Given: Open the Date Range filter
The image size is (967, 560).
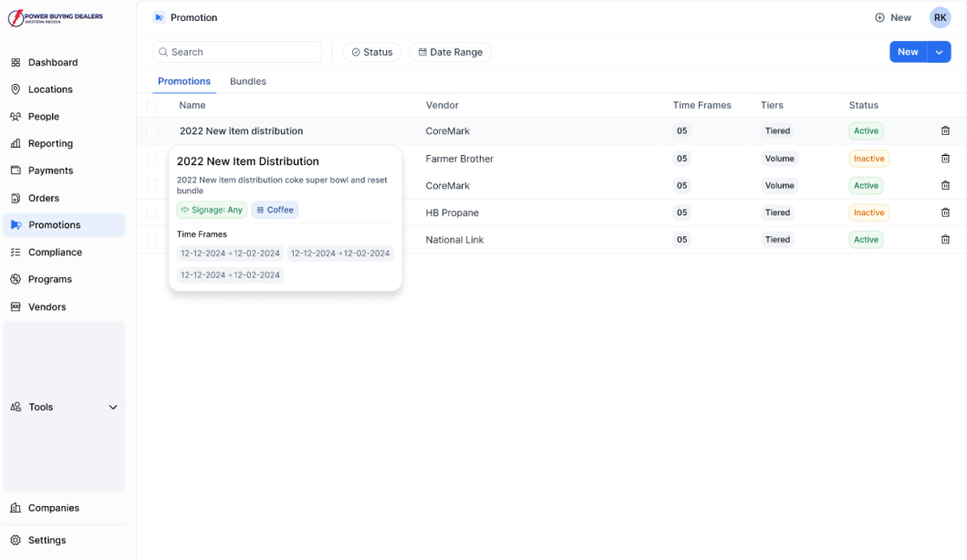Looking at the screenshot, I should pos(450,52).
